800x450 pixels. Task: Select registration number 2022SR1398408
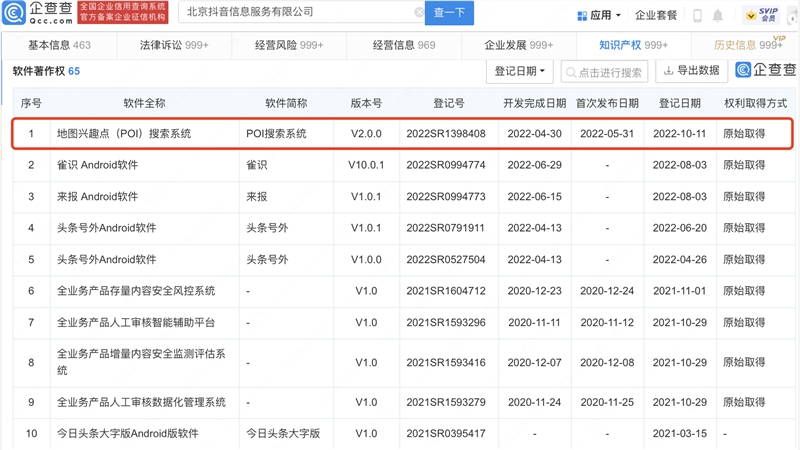[x=446, y=134]
